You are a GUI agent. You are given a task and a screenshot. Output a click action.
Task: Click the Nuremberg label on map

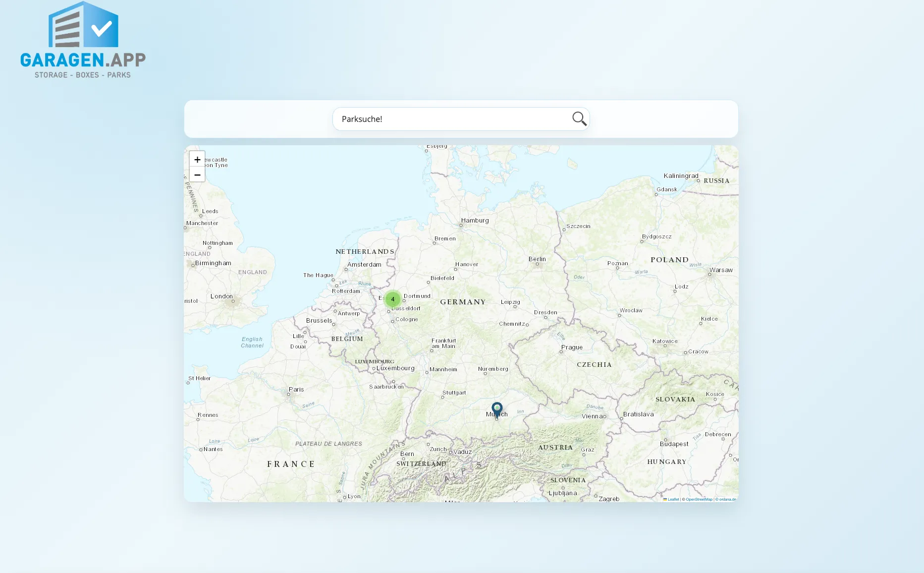(493, 369)
